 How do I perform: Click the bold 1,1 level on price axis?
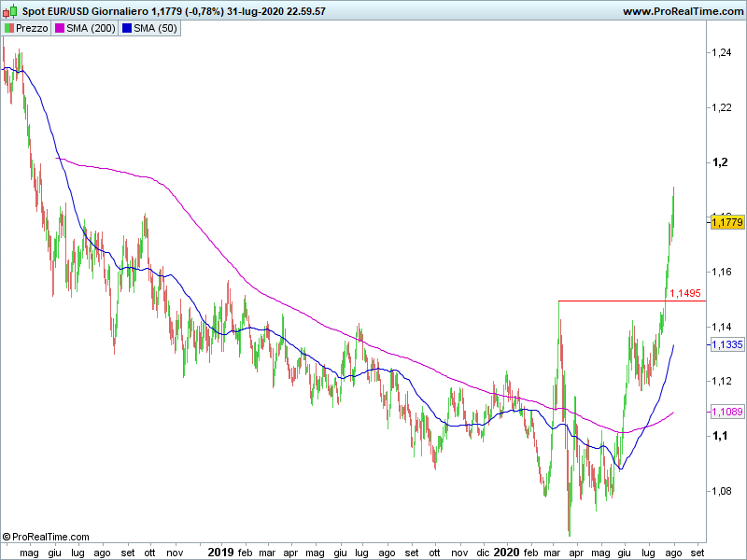coord(719,436)
